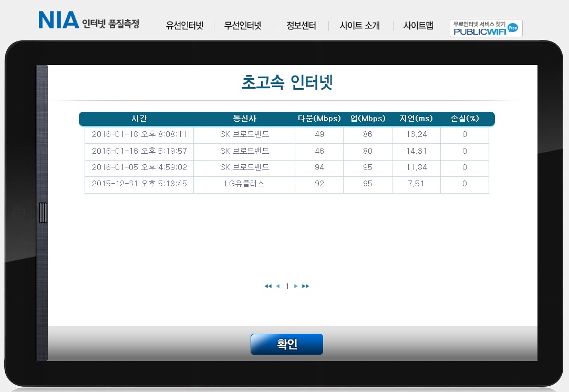Open the 무선인터넷 menu
The height and width of the screenshot is (392, 569).
pyautogui.click(x=243, y=26)
